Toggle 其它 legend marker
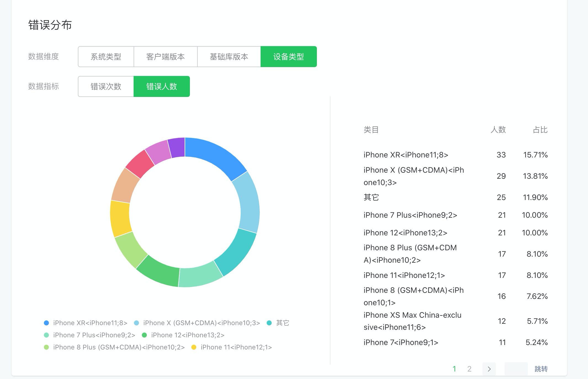 269,323
